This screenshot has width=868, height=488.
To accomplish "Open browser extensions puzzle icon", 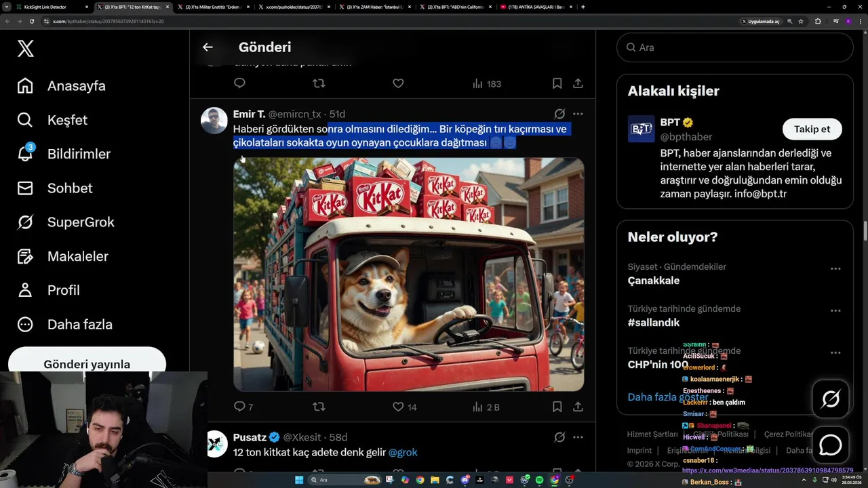I will [x=818, y=21].
